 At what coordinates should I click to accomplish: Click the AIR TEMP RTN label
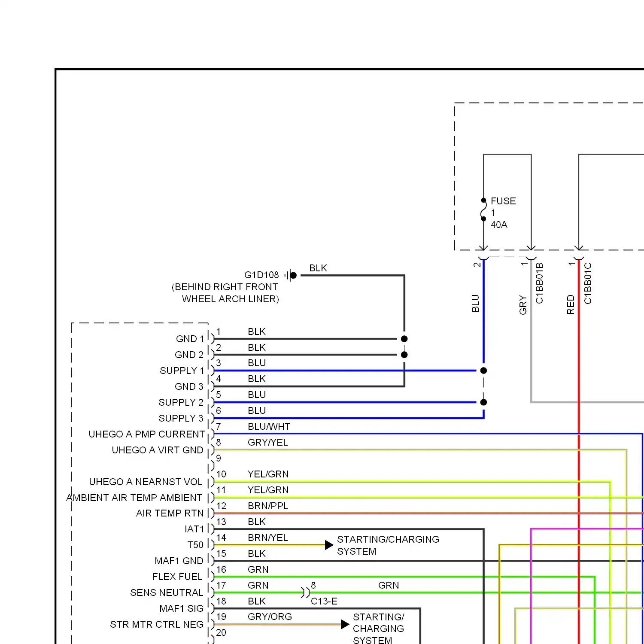click(x=170, y=513)
